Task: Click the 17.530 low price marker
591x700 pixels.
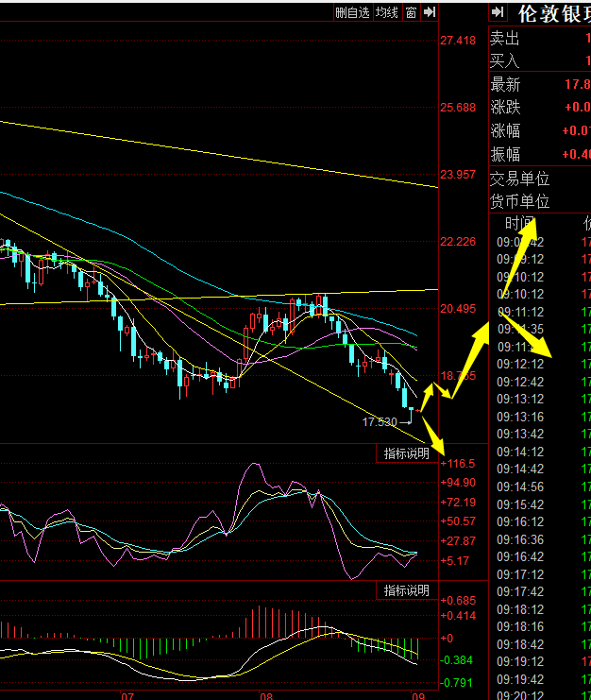Action: coord(380,422)
